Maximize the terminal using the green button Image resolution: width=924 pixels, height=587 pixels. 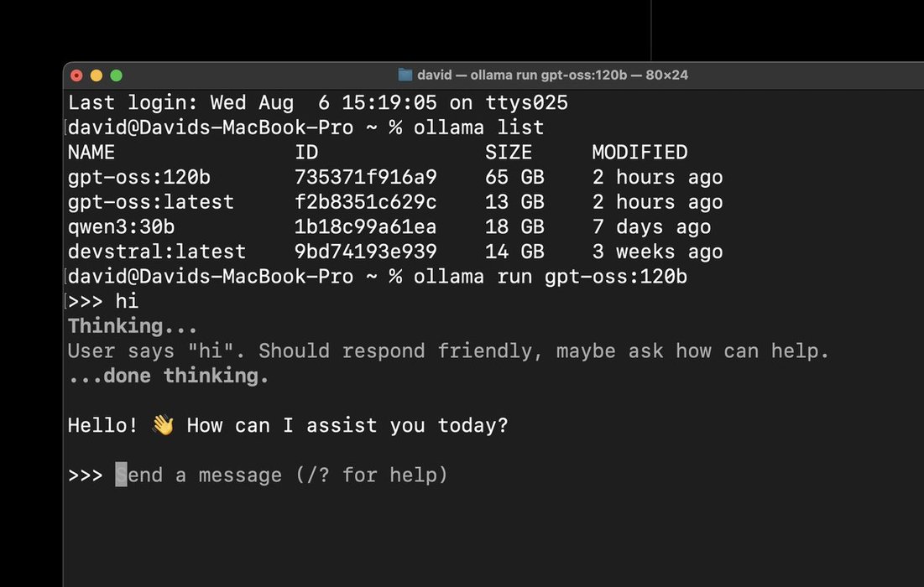pos(116,75)
